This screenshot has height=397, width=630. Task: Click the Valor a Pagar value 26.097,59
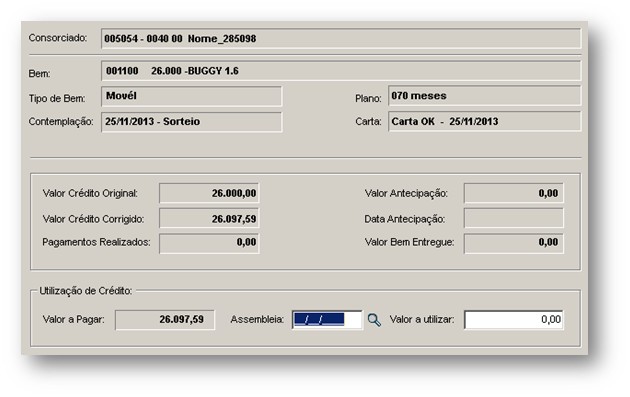click(165, 320)
